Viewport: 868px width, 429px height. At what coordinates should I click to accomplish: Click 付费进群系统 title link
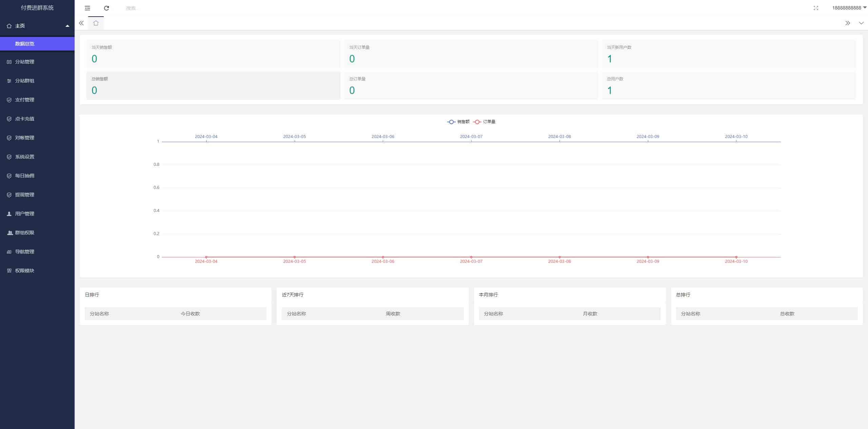37,8
